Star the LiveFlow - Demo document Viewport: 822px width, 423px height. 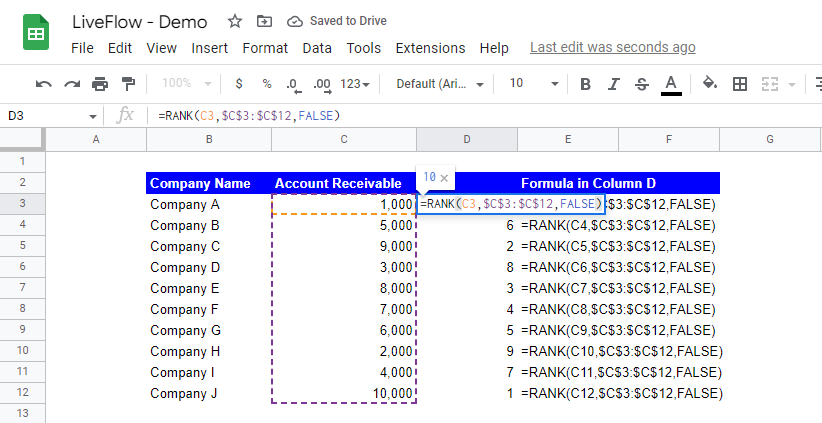pos(234,21)
